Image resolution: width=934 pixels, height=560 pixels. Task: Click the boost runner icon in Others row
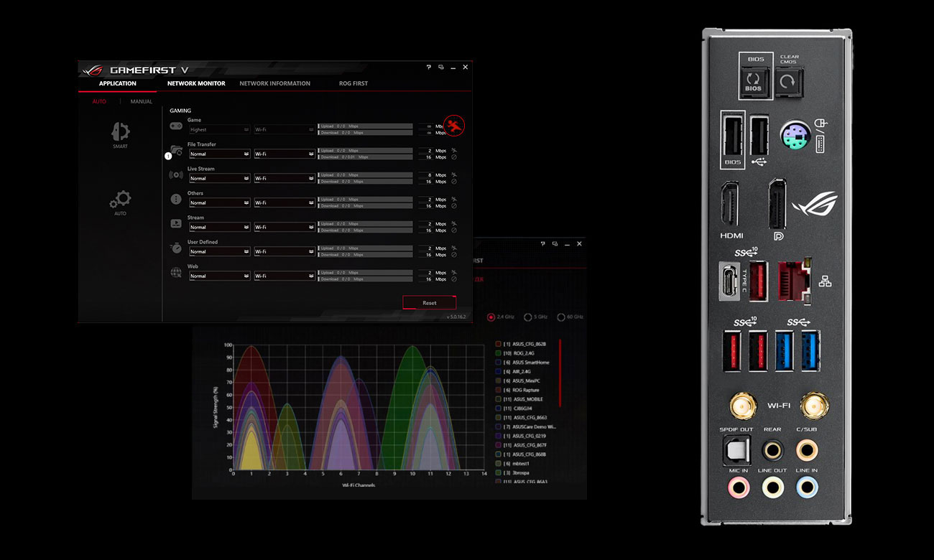tap(454, 200)
